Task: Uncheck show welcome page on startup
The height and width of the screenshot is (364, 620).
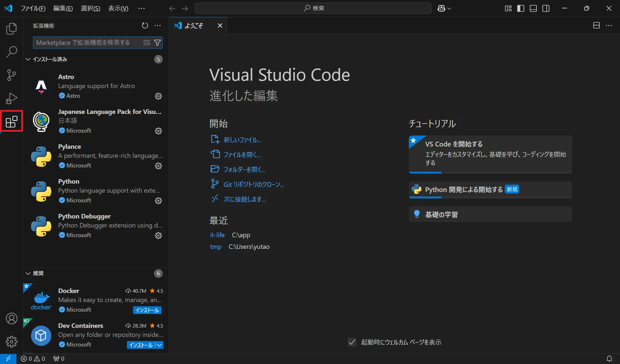Action: click(x=352, y=342)
